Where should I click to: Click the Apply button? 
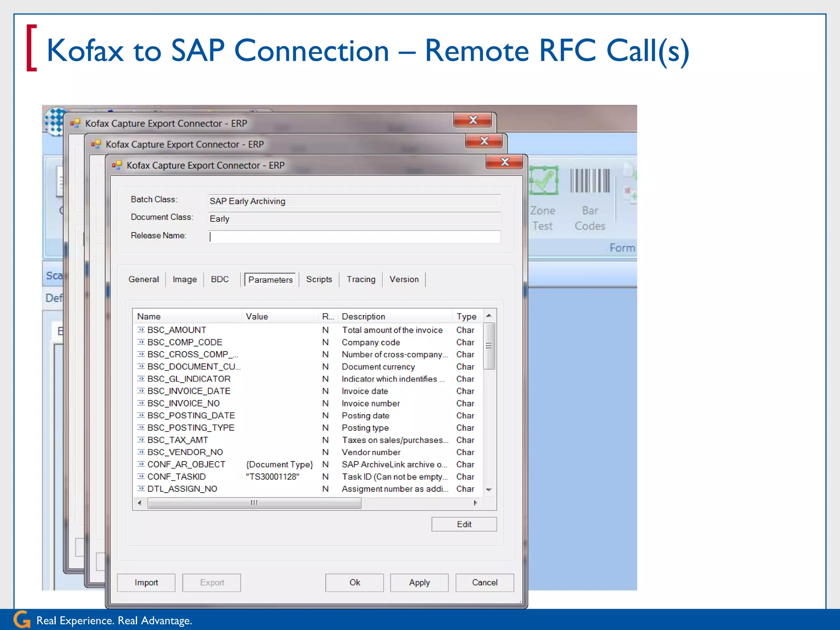click(x=419, y=582)
